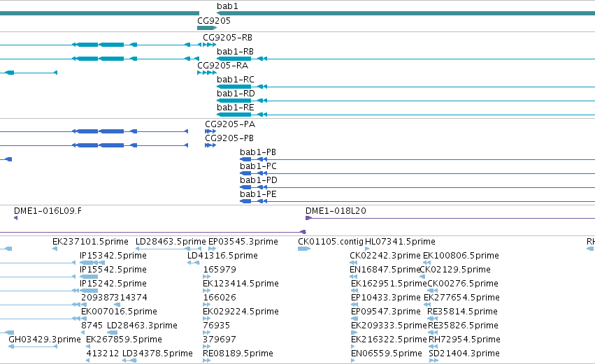595x364 pixels.
Task: Click the bab1-RE transcript label
Action: 235,108
